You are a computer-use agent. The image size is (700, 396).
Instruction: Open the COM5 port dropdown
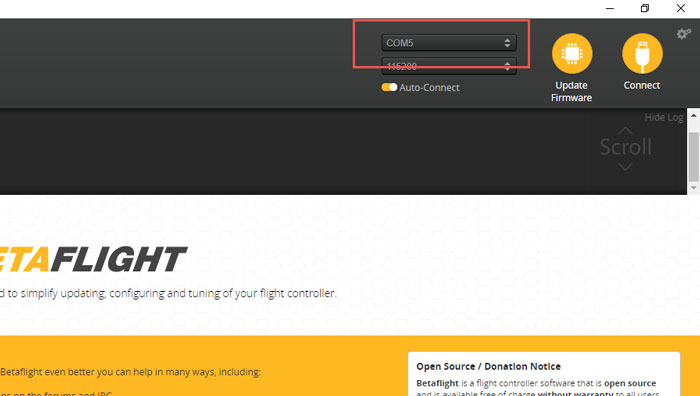(449, 43)
